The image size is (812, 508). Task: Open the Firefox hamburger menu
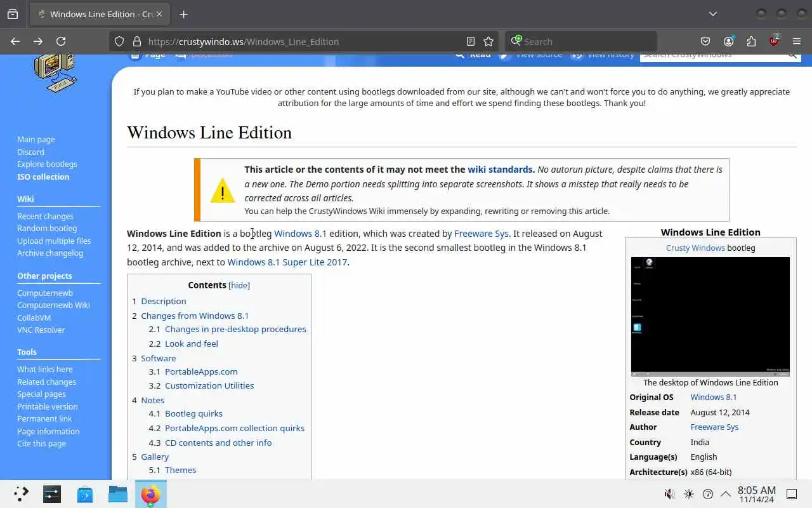pos(797,41)
